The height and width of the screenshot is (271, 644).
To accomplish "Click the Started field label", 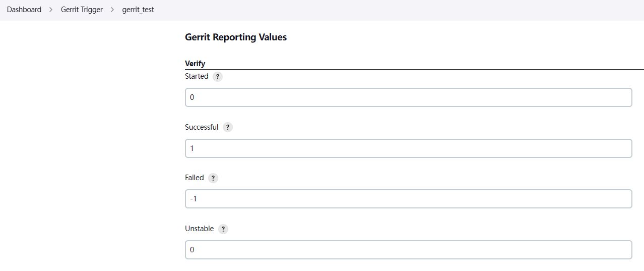I will [197, 76].
